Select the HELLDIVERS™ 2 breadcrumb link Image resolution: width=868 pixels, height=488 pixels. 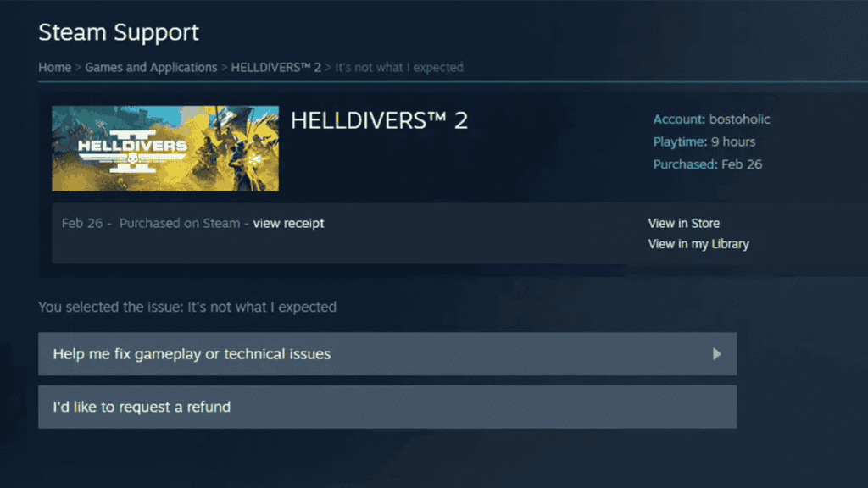click(275, 68)
